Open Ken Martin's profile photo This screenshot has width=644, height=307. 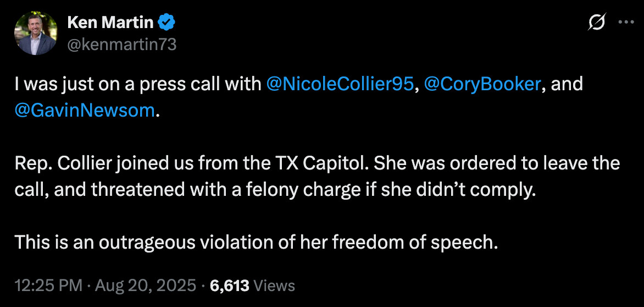(x=35, y=33)
